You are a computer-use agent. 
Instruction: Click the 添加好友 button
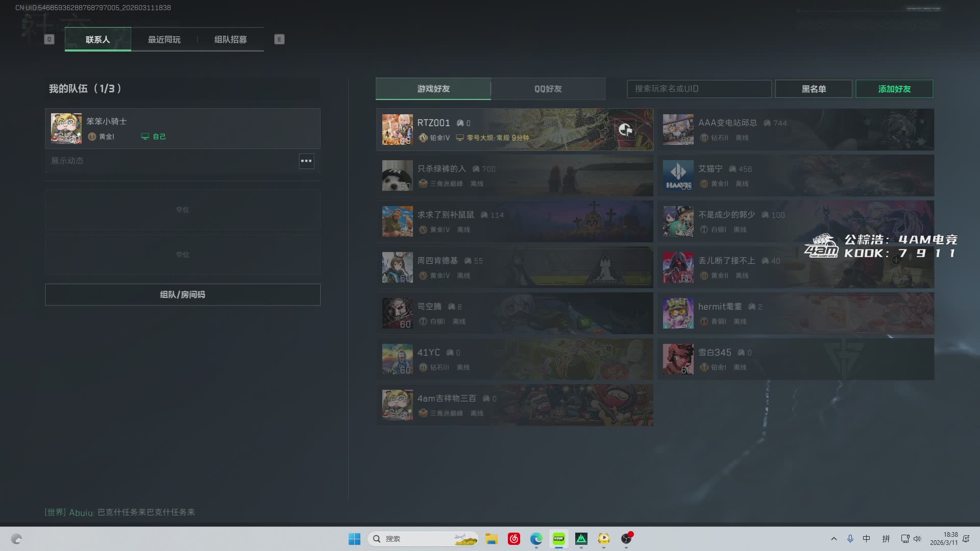[x=894, y=89]
